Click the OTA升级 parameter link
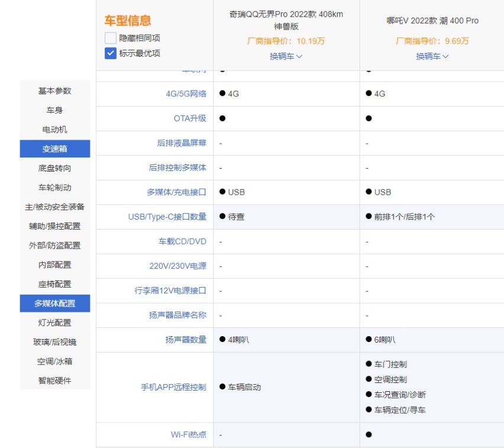 click(190, 118)
